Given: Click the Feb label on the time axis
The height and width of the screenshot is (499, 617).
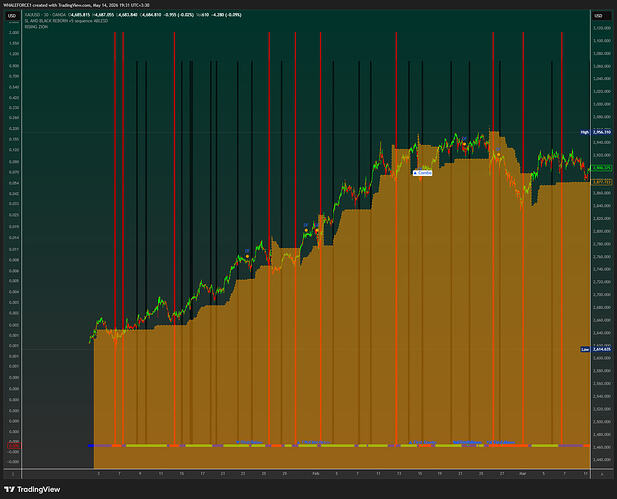Looking at the screenshot, I should [316, 474].
